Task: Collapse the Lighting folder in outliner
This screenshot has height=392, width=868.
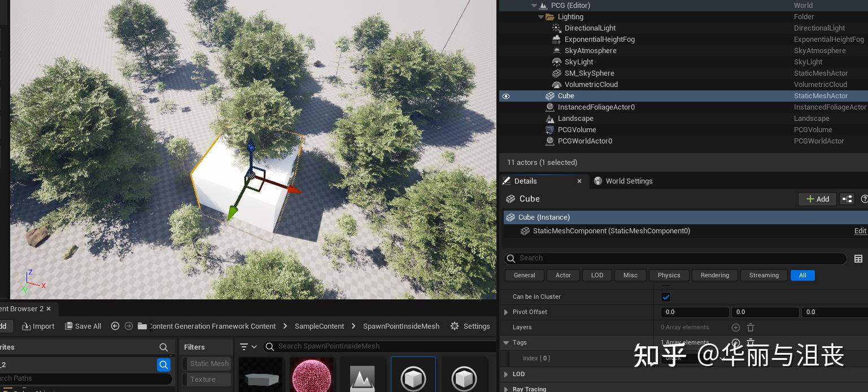Action: 540,16
